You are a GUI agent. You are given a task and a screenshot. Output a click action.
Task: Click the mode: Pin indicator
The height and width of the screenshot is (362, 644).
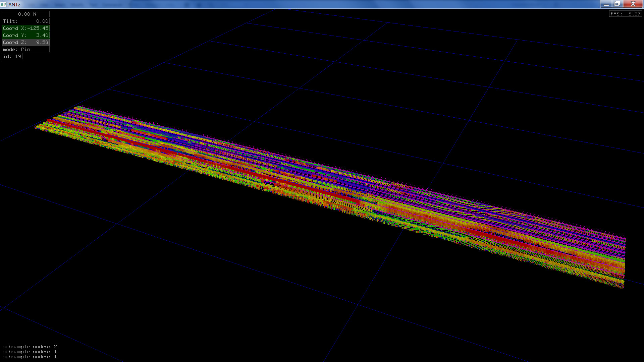(x=26, y=49)
